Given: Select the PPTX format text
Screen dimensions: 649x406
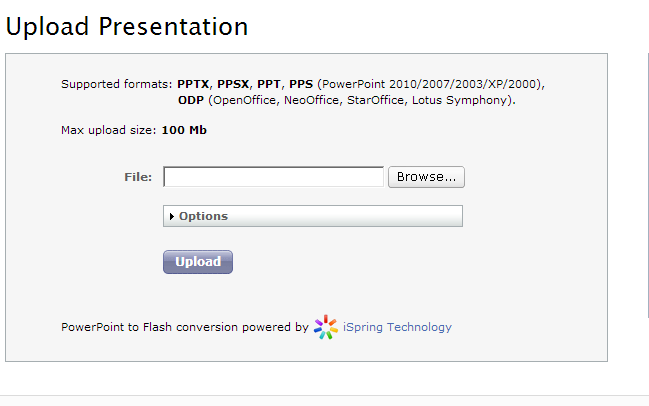Looking at the screenshot, I should 193,84.
